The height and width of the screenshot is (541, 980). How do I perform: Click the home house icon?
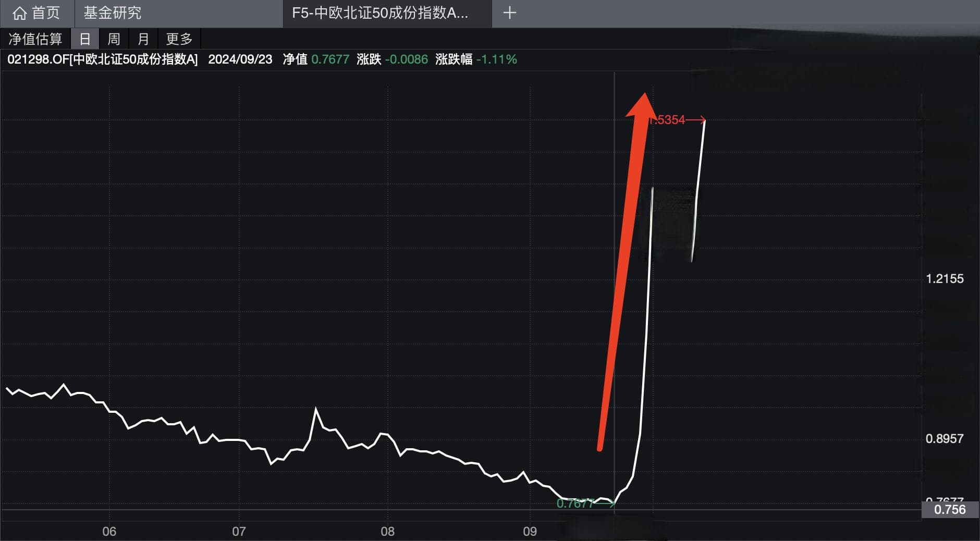[19, 13]
